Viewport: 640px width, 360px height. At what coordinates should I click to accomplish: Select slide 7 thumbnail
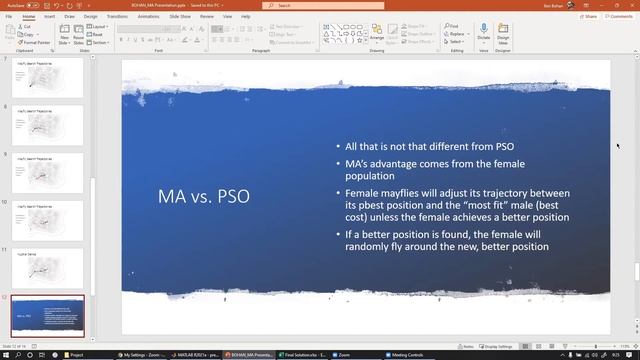coord(47,78)
